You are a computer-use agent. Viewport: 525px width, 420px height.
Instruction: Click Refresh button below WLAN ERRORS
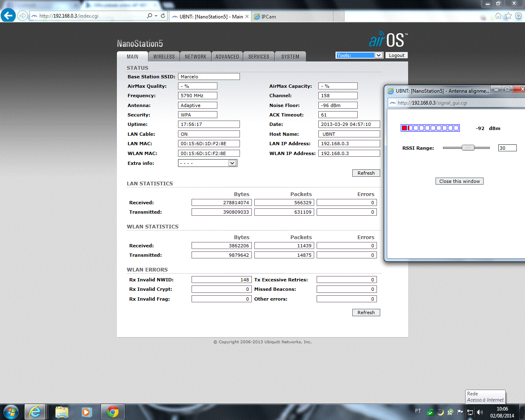click(366, 313)
